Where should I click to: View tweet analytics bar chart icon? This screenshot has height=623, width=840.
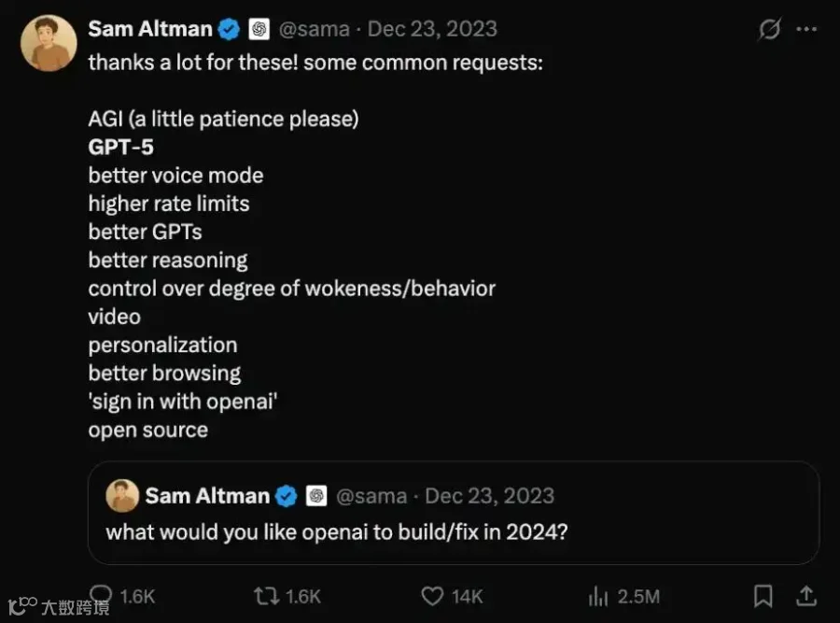598,596
